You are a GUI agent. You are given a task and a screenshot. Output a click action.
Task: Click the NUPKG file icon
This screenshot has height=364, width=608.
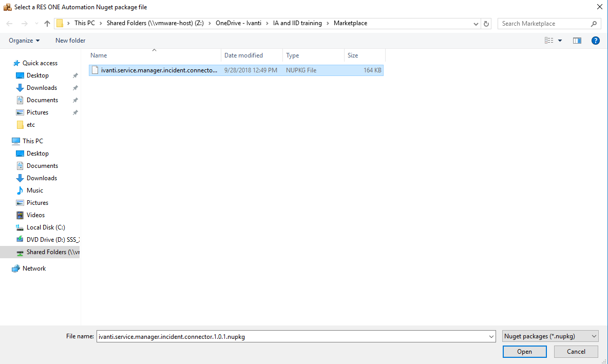tap(95, 70)
